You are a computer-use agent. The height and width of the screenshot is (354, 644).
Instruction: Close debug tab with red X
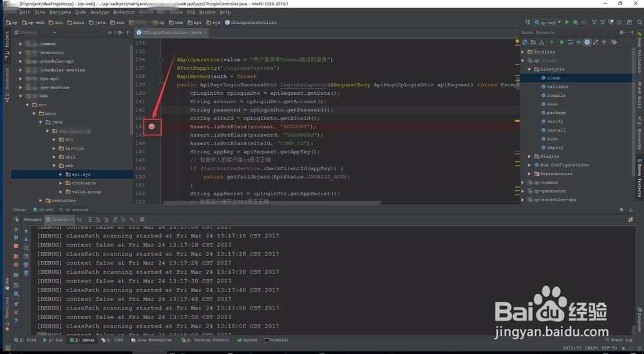point(16,313)
